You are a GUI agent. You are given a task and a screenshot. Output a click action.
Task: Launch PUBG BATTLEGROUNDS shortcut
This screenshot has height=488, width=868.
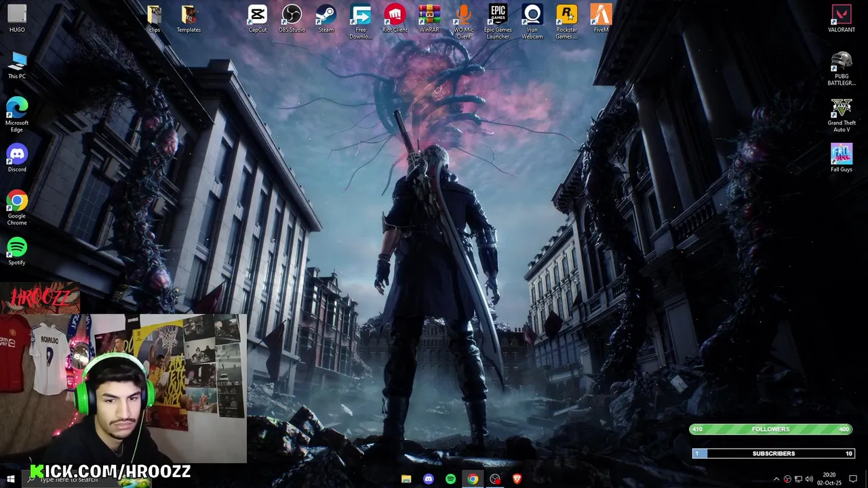(842, 68)
